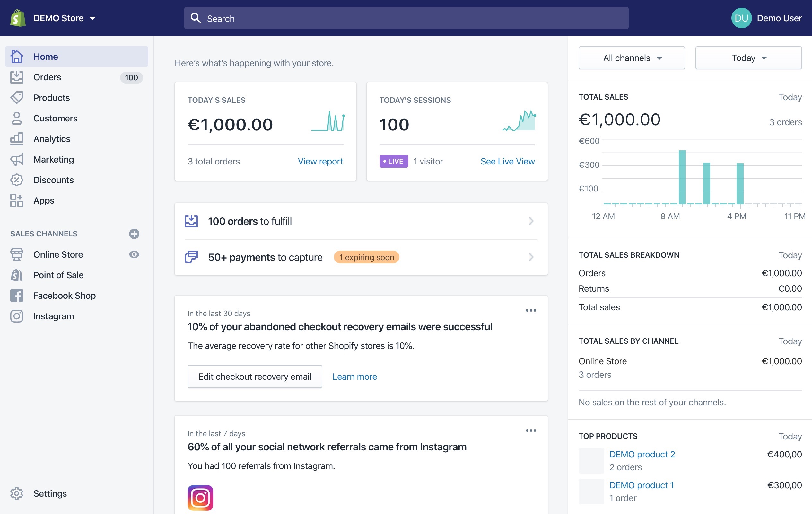Add a sales channel with plus icon
Screen dimensions: 812x514
[x=134, y=234]
